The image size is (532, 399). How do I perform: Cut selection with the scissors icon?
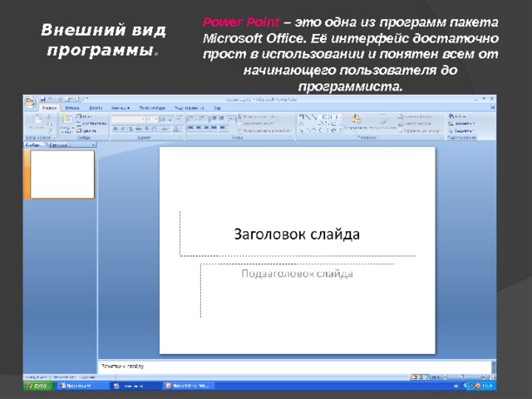coord(49,116)
